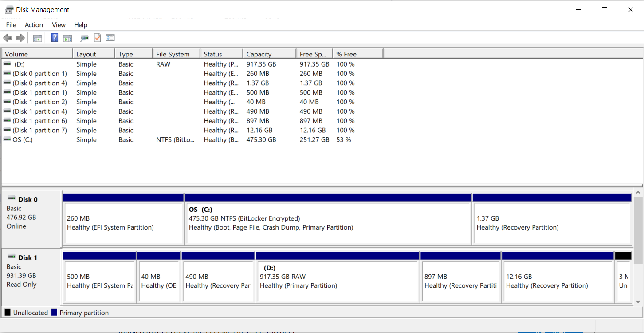Sort by Status column header
Viewport: 644px width, 333px height.
click(221, 54)
